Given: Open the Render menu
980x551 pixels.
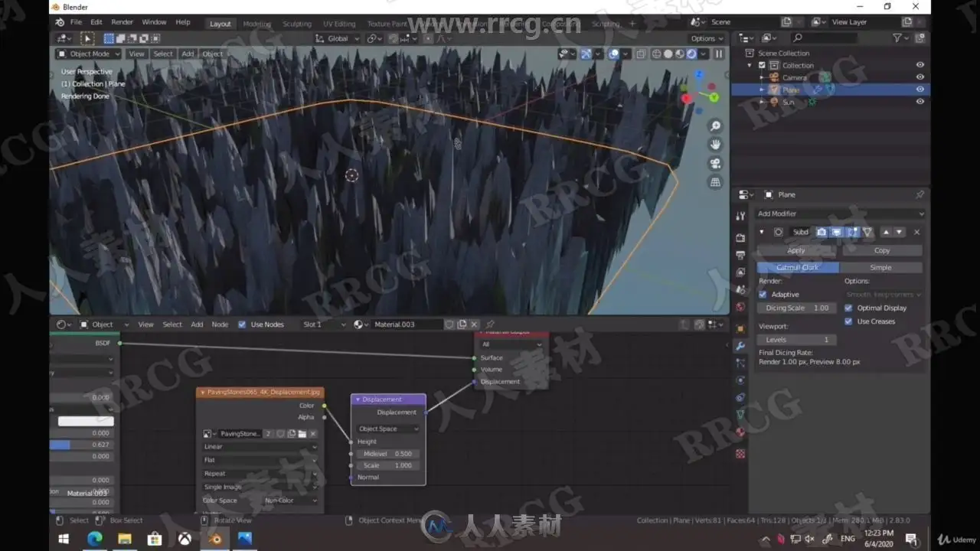Looking at the screenshot, I should pyautogui.click(x=122, y=22).
